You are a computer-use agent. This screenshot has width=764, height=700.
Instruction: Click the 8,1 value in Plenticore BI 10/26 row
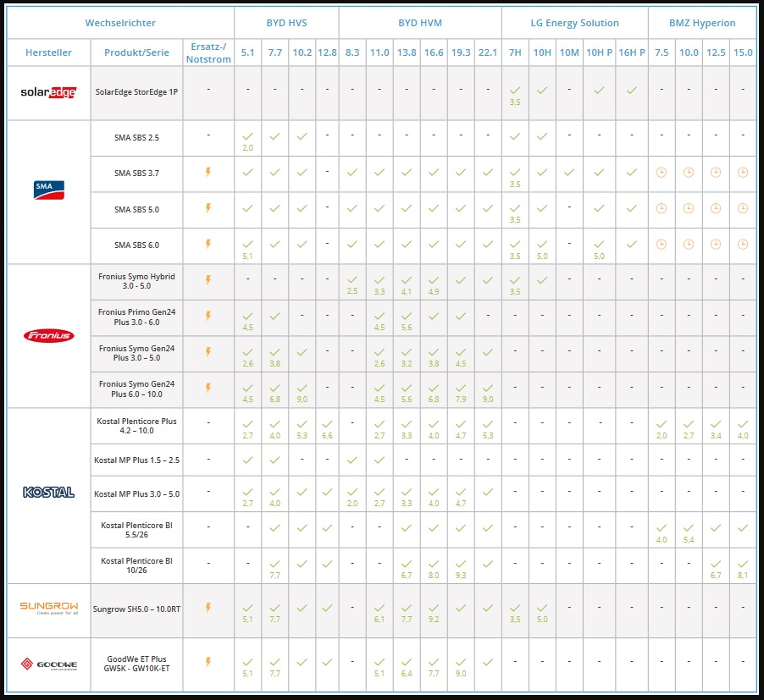point(743,576)
